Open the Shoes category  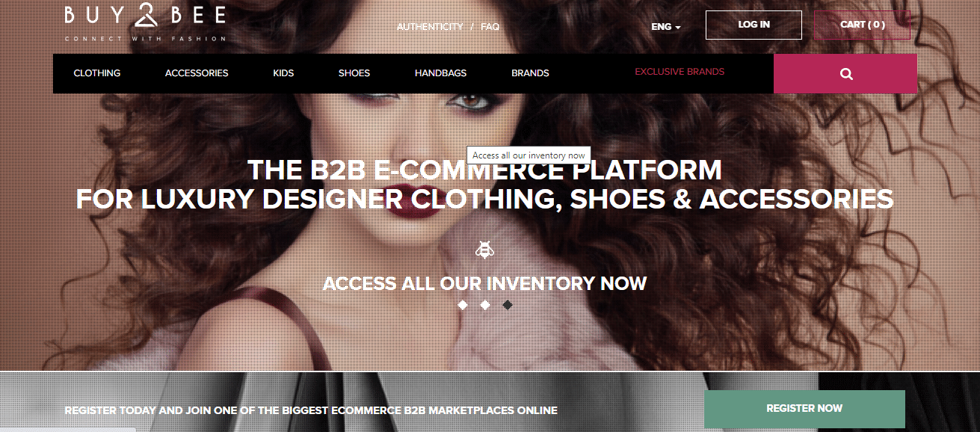pyautogui.click(x=354, y=73)
